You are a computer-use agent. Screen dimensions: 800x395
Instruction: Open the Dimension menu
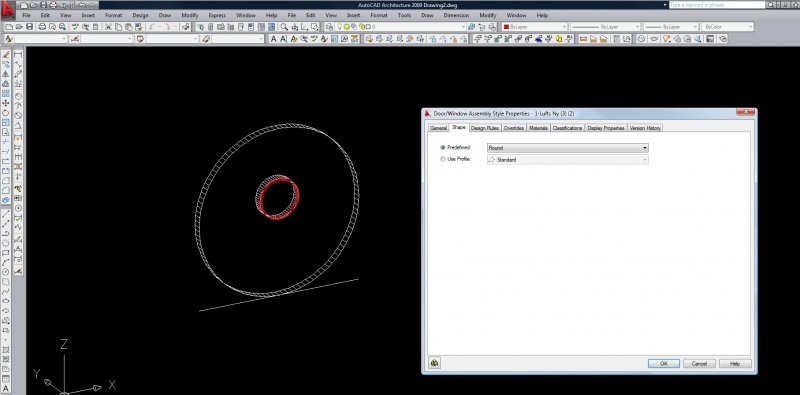click(456, 15)
